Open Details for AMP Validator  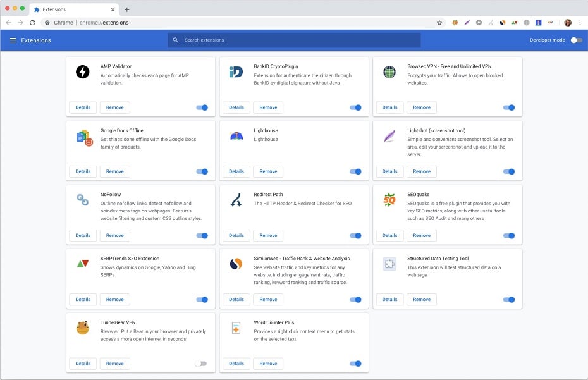point(83,107)
